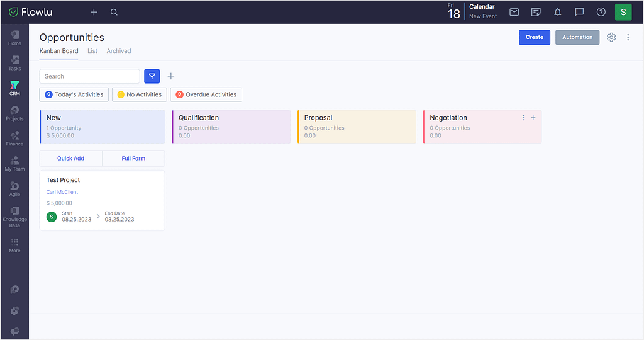The height and width of the screenshot is (340, 644).
Task: Click Full Form button
Action: [x=133, y=158]
